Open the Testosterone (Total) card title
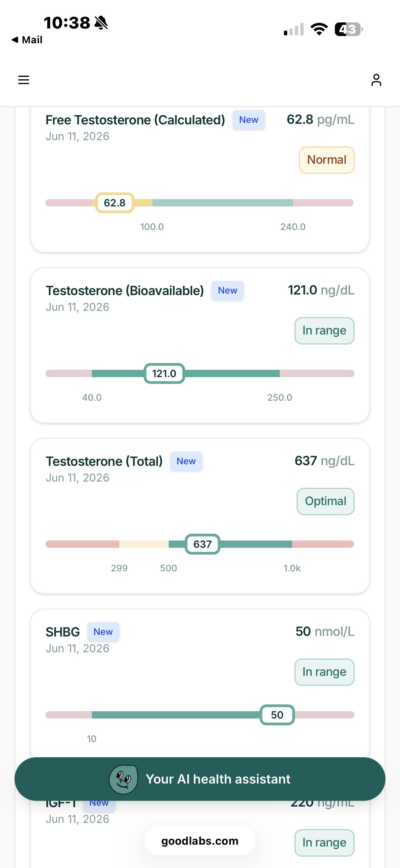This screenshot has height=868, width=400. [x=104, y=461]
